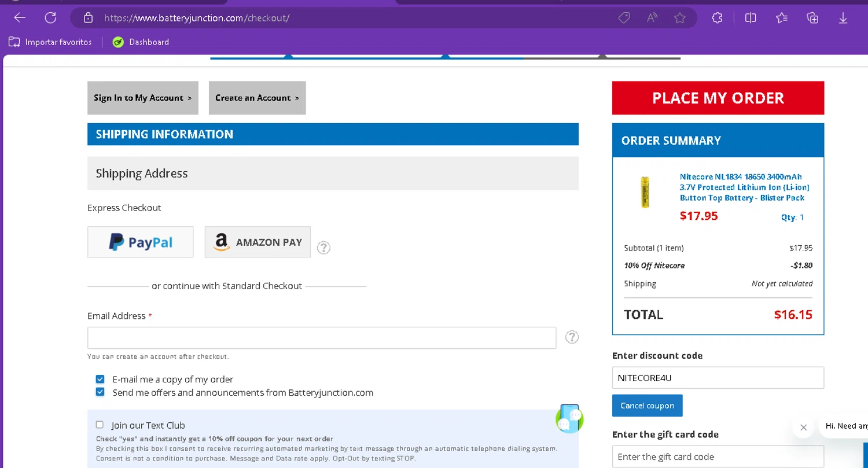
Task: Click the red $17.95 product price
Action: pyautogui.click(x=699, y=216)
